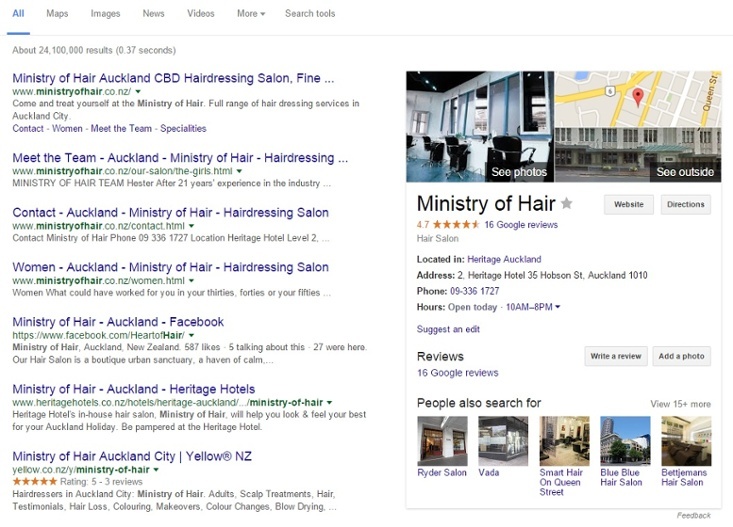The width and height of the screenshot is (733, 527).
Task: Open Bettjemans Hair Salon thumbnail
Action: [x=686, y=441]
